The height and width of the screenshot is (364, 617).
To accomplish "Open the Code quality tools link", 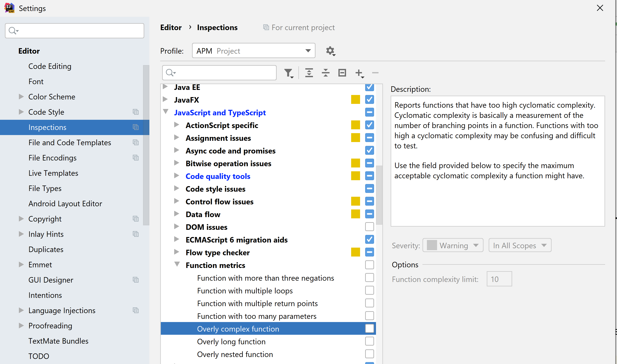I will coord(218,176).
